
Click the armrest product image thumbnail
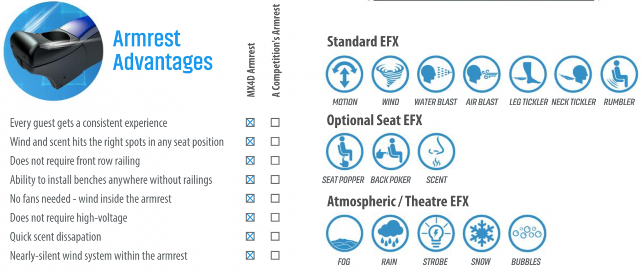click(53, 51)
